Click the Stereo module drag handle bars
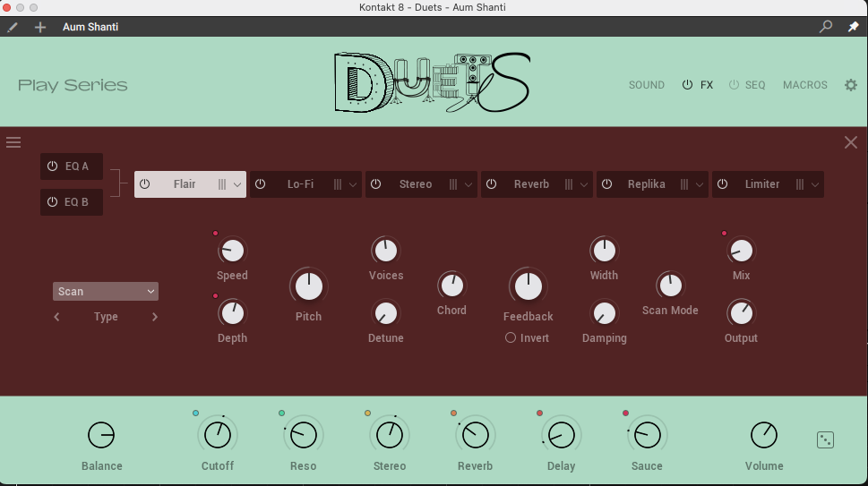Viewport: 868px width, 486px height. pyautogui.click(x=453, y=184)
